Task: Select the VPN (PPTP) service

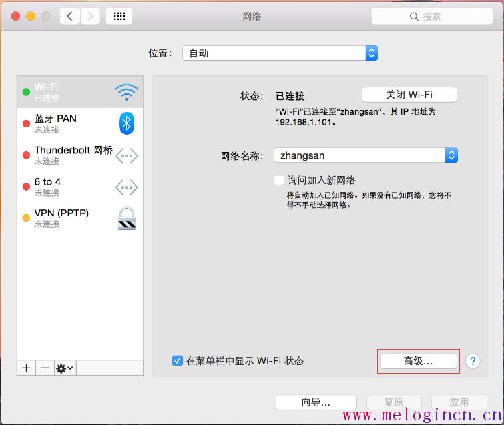Action: tap(80, 218)
